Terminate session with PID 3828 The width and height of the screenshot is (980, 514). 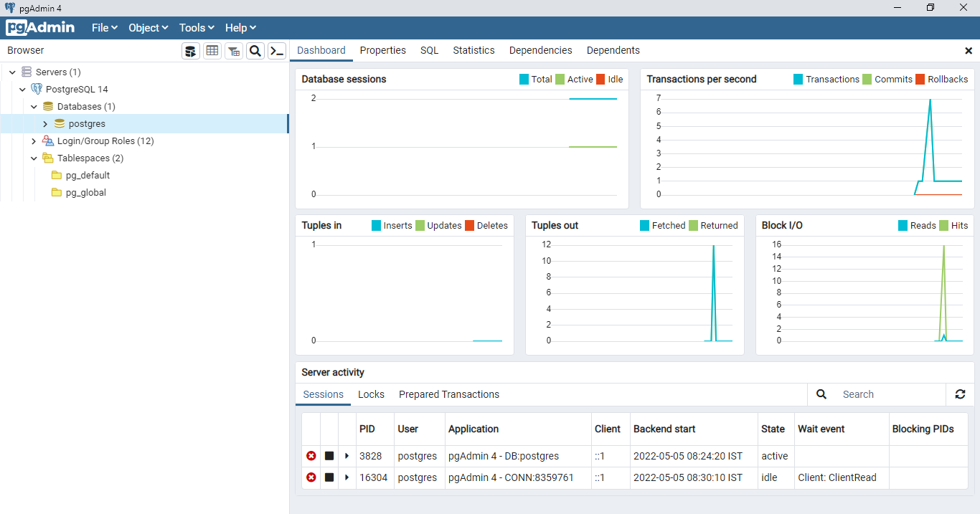(x=311, y=456)
